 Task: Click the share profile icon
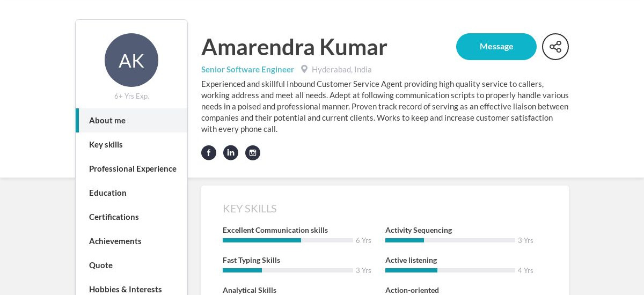click(555, 47)
